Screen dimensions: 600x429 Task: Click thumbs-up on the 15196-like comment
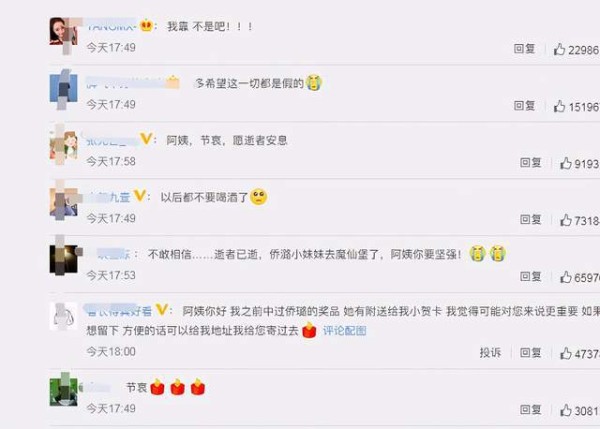coord(559,106)
